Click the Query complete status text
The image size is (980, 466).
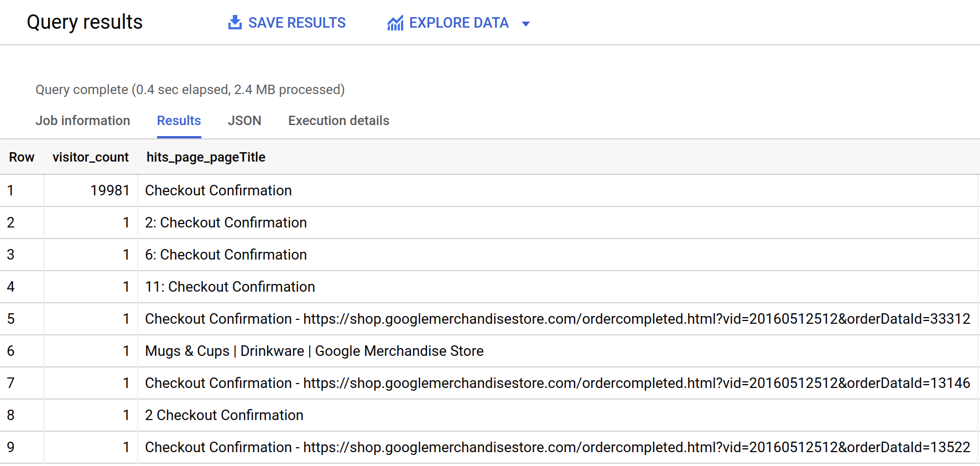pos(190,90)
